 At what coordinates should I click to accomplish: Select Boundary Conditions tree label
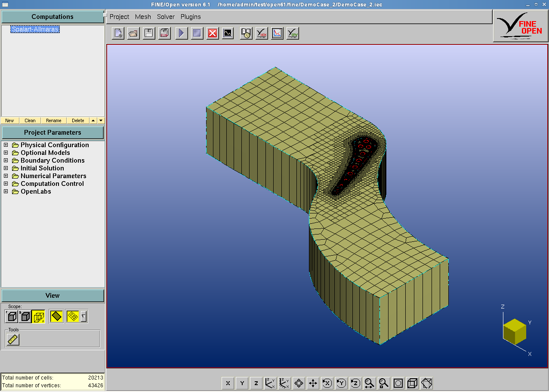[x=52, y=161]
